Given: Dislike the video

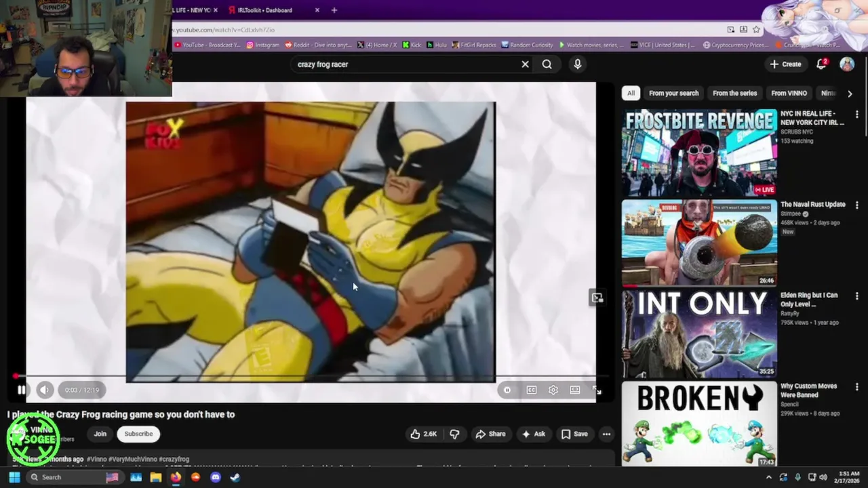Looking at the screenshot, I should point(454,434).
